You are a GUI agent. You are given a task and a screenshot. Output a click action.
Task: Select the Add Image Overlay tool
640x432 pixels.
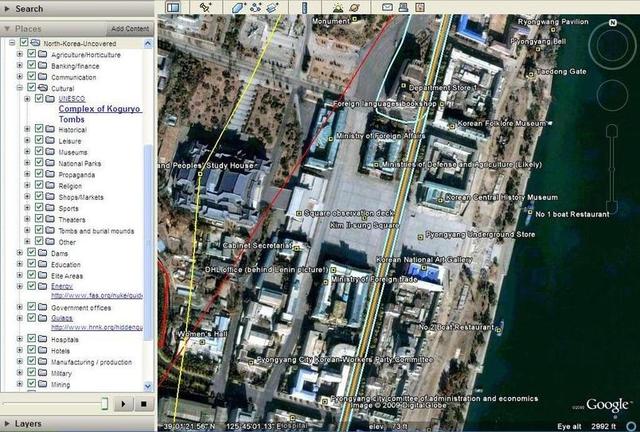[272, 7]
